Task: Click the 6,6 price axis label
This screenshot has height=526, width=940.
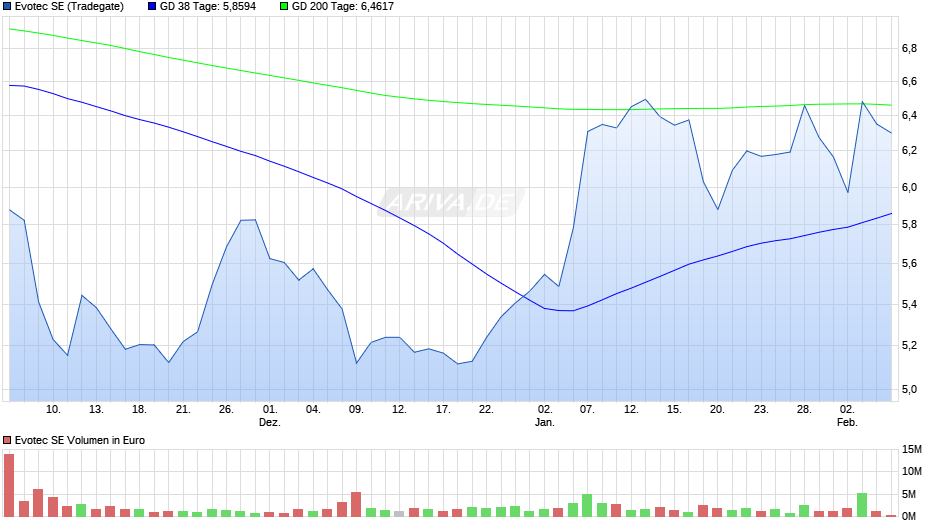Action: pos(909,82)
